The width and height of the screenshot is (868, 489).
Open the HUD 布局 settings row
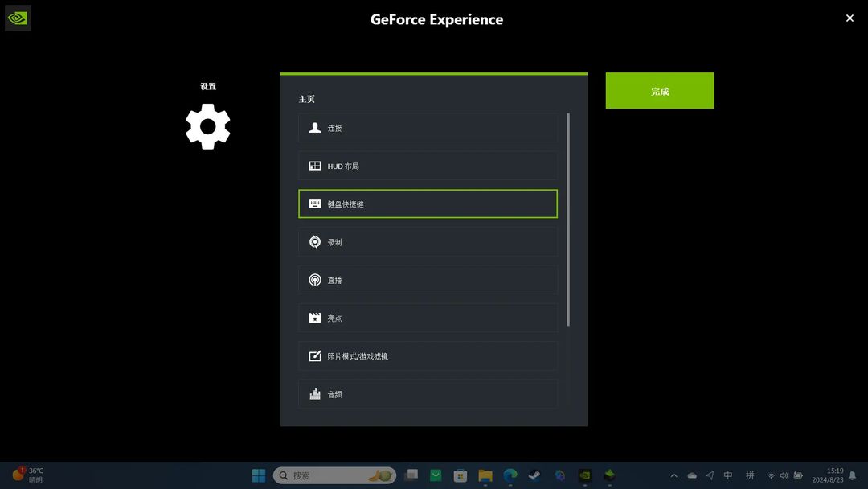tap(428, 166)
